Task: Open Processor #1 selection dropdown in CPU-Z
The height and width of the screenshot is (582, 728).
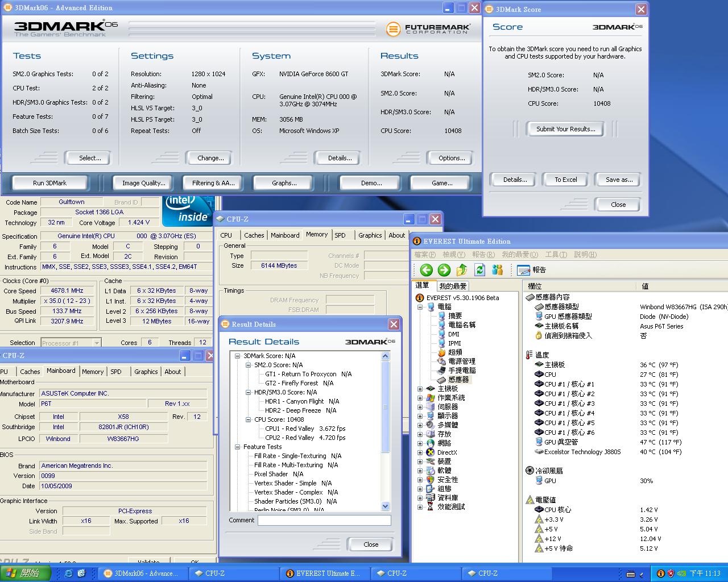Action: 97,343
